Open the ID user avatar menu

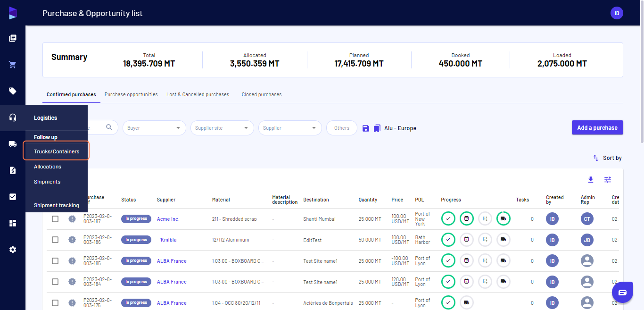[x=617, y=13]
